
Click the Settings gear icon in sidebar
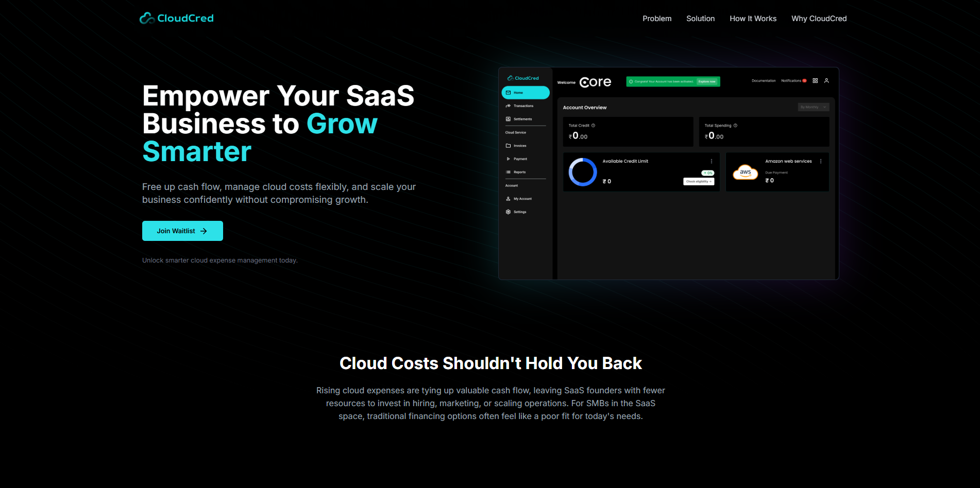click(x=508, y=212)
